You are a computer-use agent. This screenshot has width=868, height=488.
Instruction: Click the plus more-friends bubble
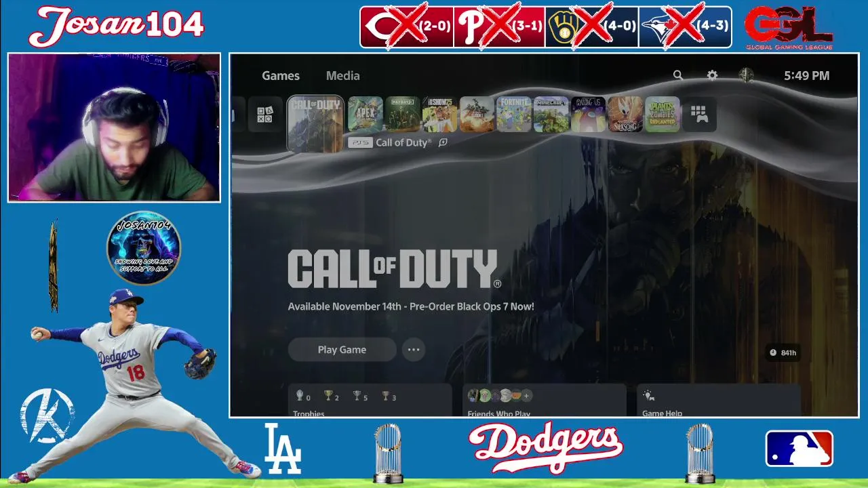pyautogui.click(x=527, y=396)
